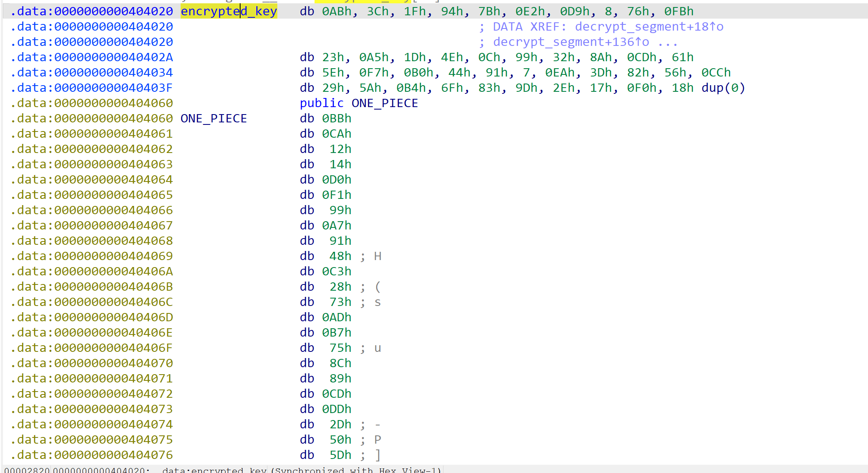Select address .data:0000000000404020 on first line
868x473 pixels.
pos(92,11)
